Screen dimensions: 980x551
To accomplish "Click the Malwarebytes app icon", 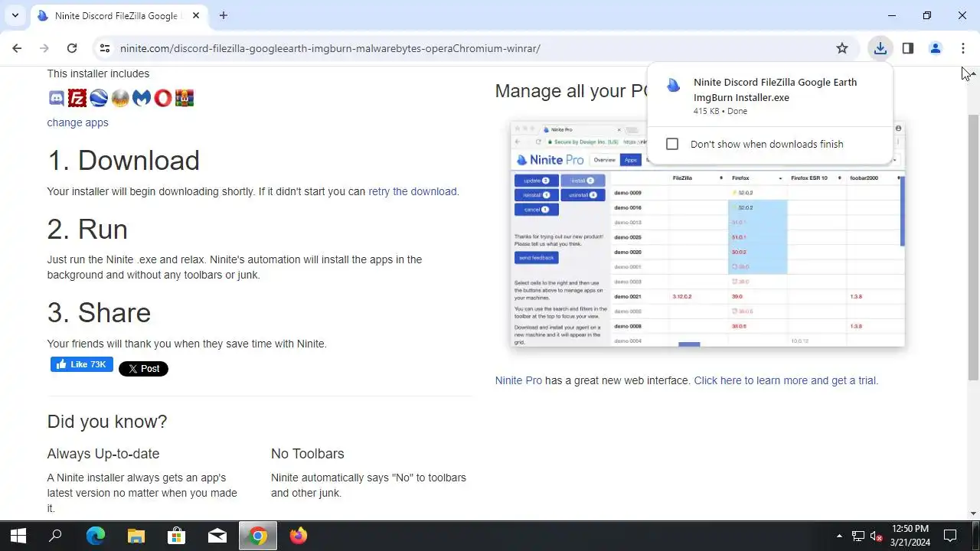I will pyautogui.click(x=142, y=98).
